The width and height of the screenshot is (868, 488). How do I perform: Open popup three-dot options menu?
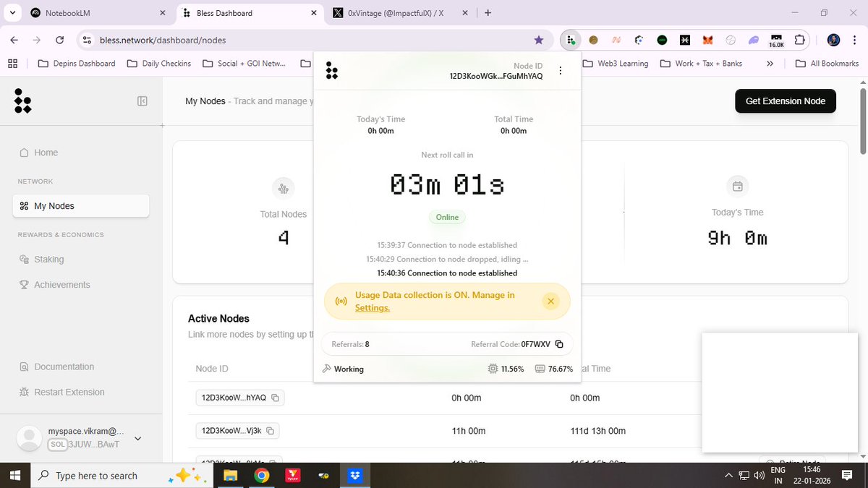click(560, 71)
